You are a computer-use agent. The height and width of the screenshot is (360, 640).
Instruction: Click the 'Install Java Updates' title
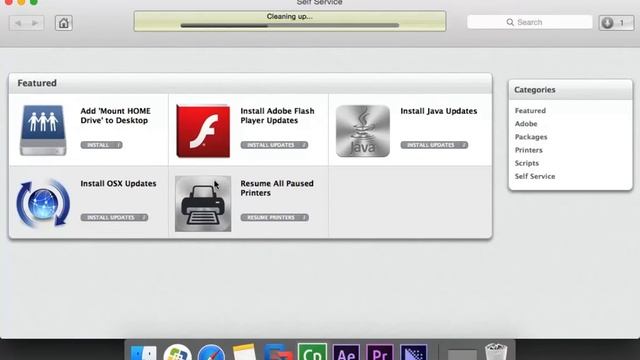[x=439, y=111]
